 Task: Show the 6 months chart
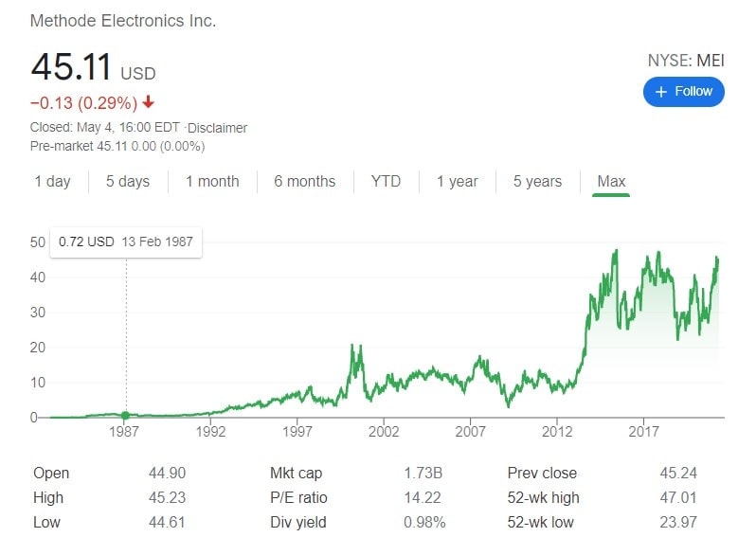304,182
